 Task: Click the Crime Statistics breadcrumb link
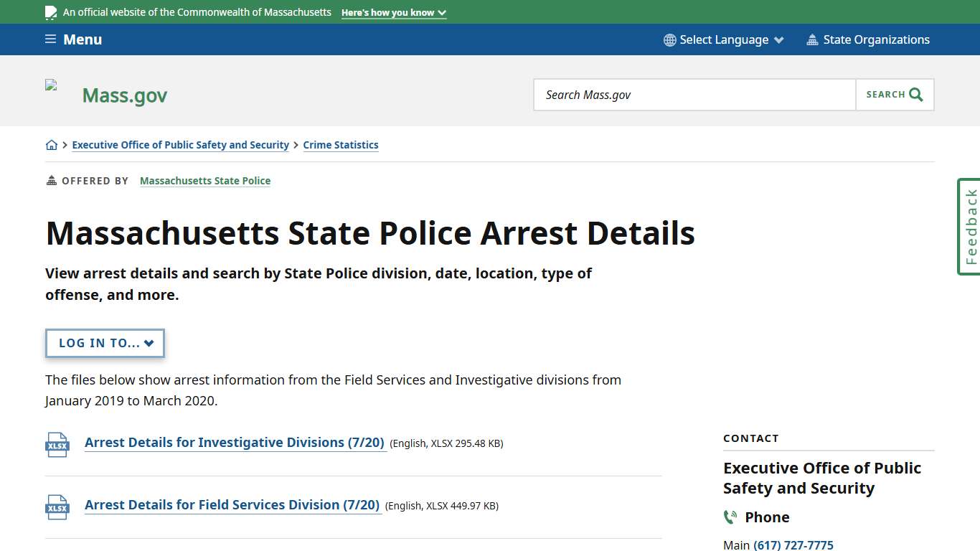[341, 144]
